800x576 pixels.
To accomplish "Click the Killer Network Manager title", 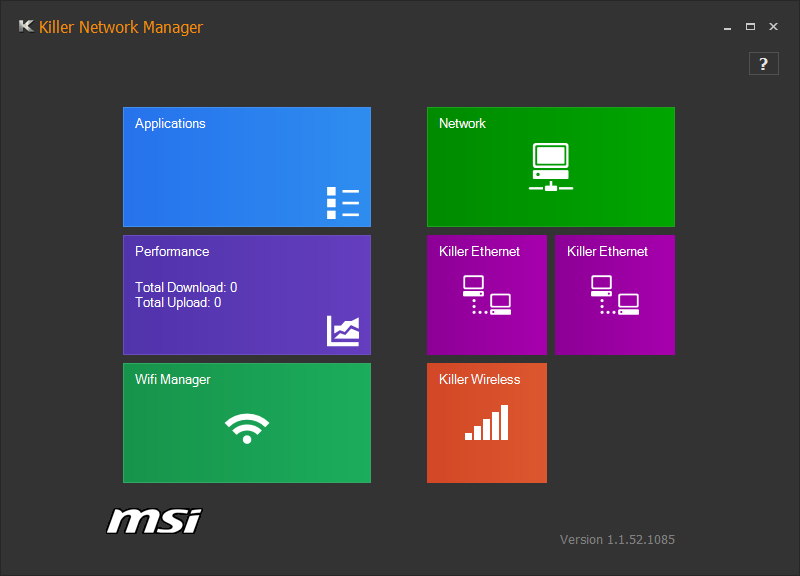I will 121,27.
